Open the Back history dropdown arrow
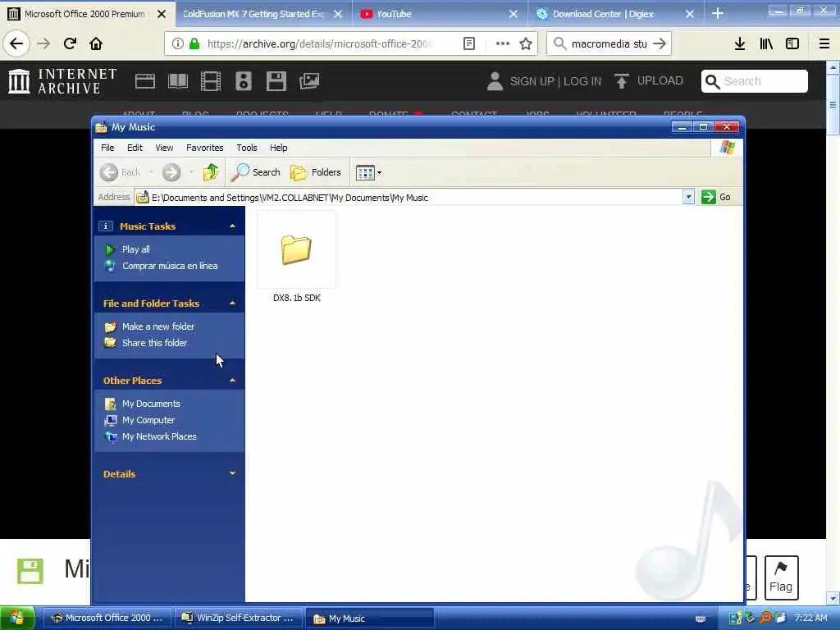 151,172
